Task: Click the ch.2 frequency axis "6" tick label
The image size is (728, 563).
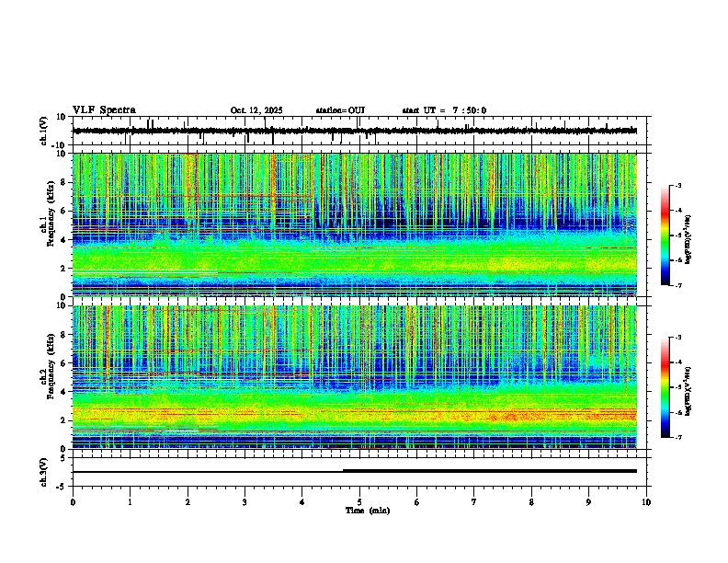Action: tap(64, 363)
